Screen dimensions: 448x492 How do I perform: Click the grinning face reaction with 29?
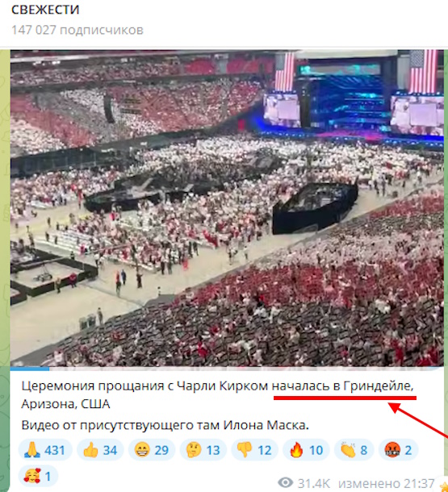point(152,450)
